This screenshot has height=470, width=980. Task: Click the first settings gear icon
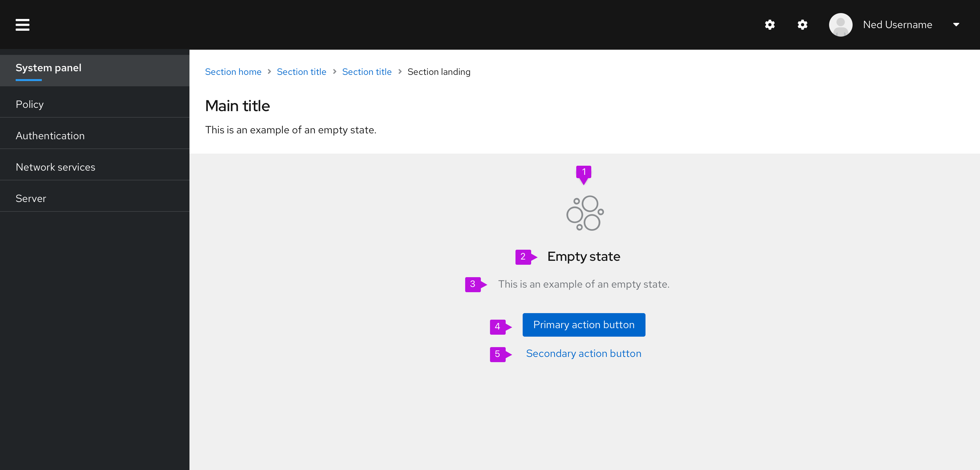tap(770, 25)
